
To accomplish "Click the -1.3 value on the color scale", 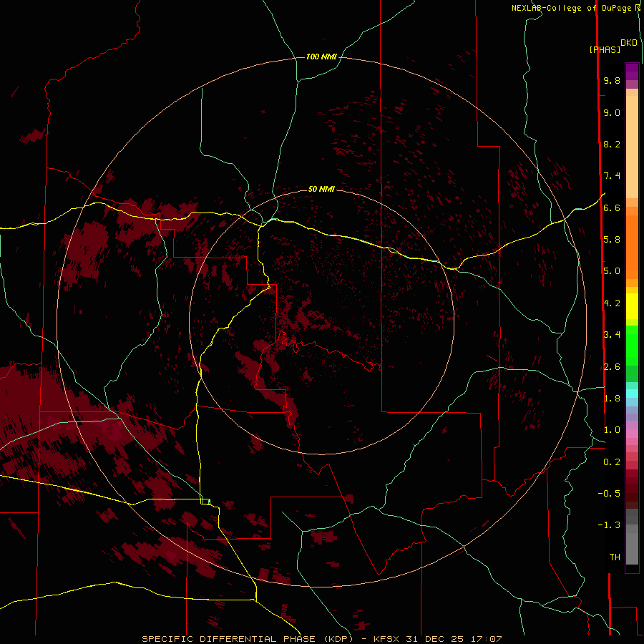I will tap(609, 525).
